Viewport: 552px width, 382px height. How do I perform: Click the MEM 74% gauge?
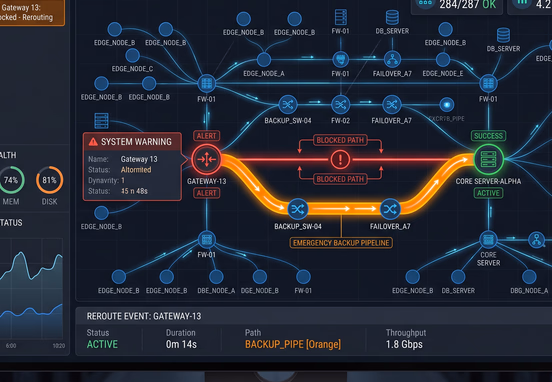pos(11,180)
